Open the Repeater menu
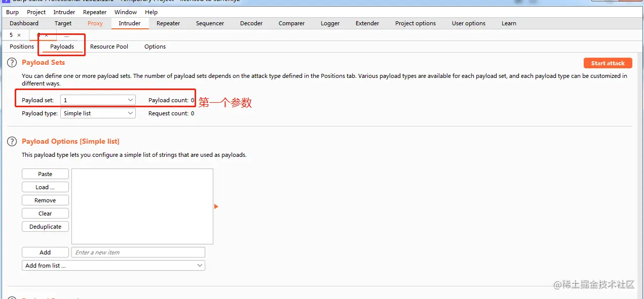The width and height of the screenshot is (644, 299). click(x=95, y=12)
